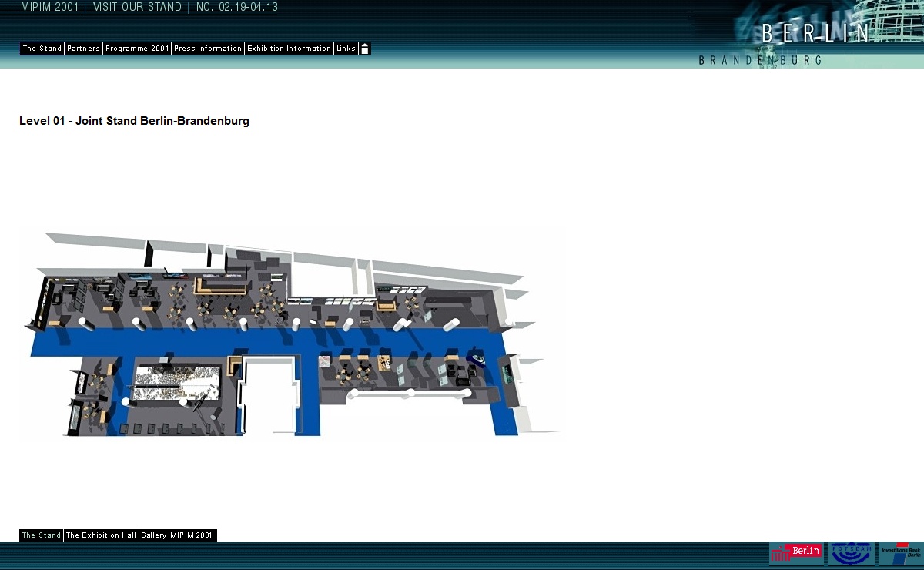Select The Stand tab in bottom bar

[41, 535]
